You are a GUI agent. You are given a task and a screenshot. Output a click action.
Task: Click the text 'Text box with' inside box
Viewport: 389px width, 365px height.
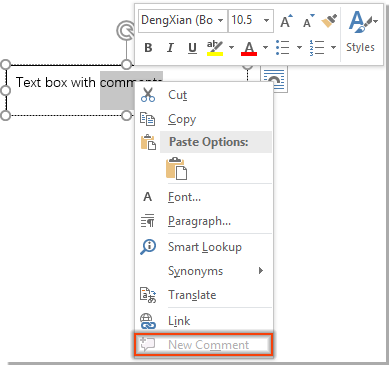pos(56,82)
